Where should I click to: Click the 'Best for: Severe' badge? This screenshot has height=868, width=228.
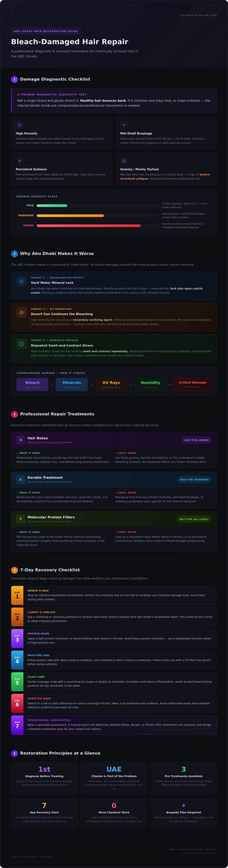coord(196,440)
